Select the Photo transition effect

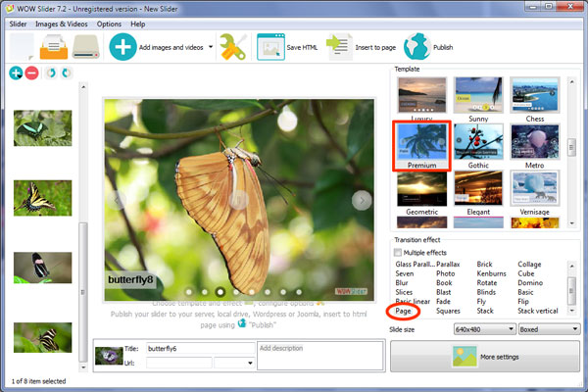click(446, 273)
